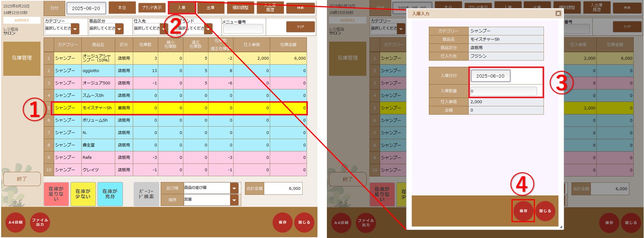Open the カテゴリー filter dropdown arrow on the undimmed screen
The width and height of the screenshot is (644, 238).
click(75, 28)
